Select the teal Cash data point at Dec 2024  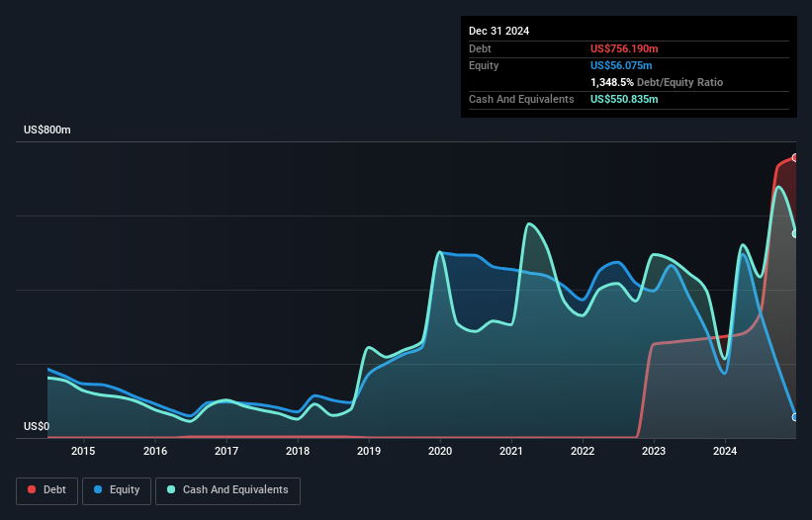pos(795,234)
